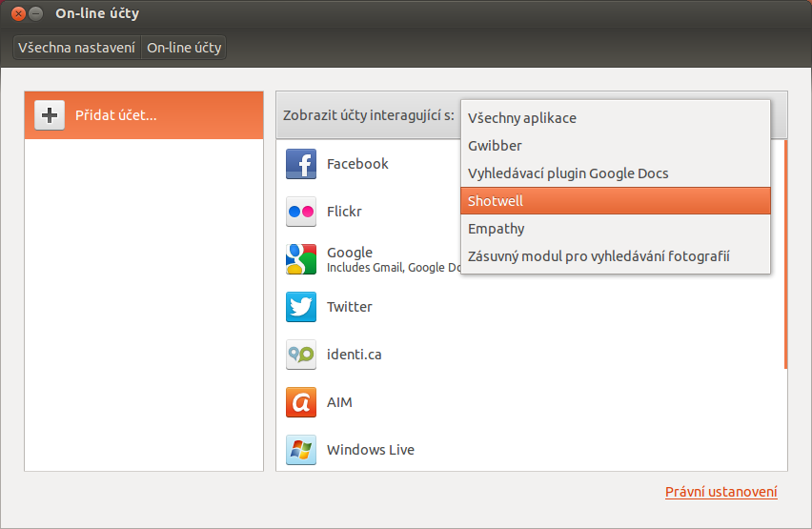Close the On-line účty window
The image size is (812, 529).
pyautogui.click(x=18, y=14)
